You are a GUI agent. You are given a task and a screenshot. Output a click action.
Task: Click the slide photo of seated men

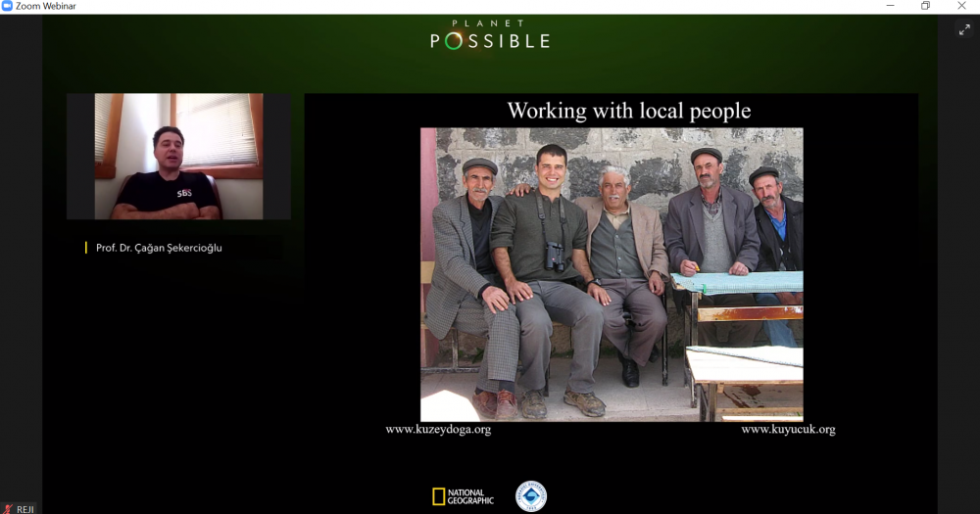click(612, 274)
